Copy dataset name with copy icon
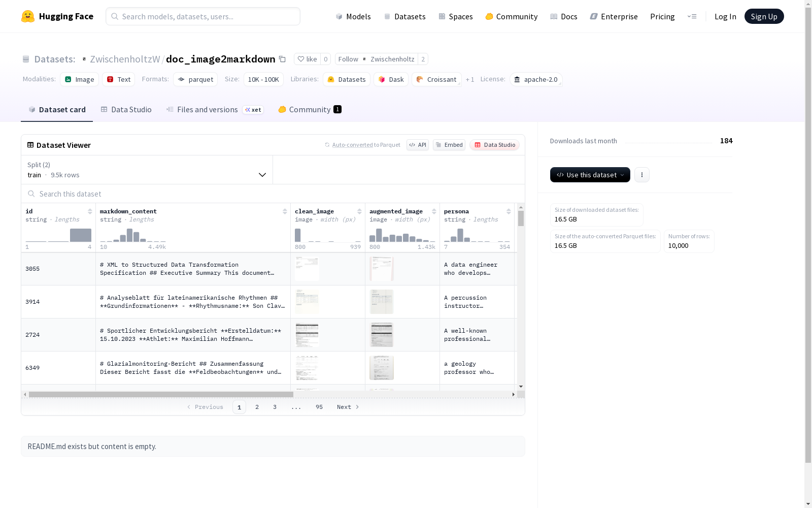Screen dimensions: 812x508 [x=283, y=59]
